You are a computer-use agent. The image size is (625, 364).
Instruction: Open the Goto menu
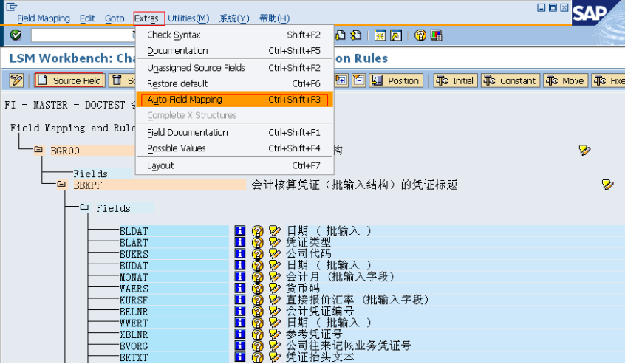click(x=115, y=18)
